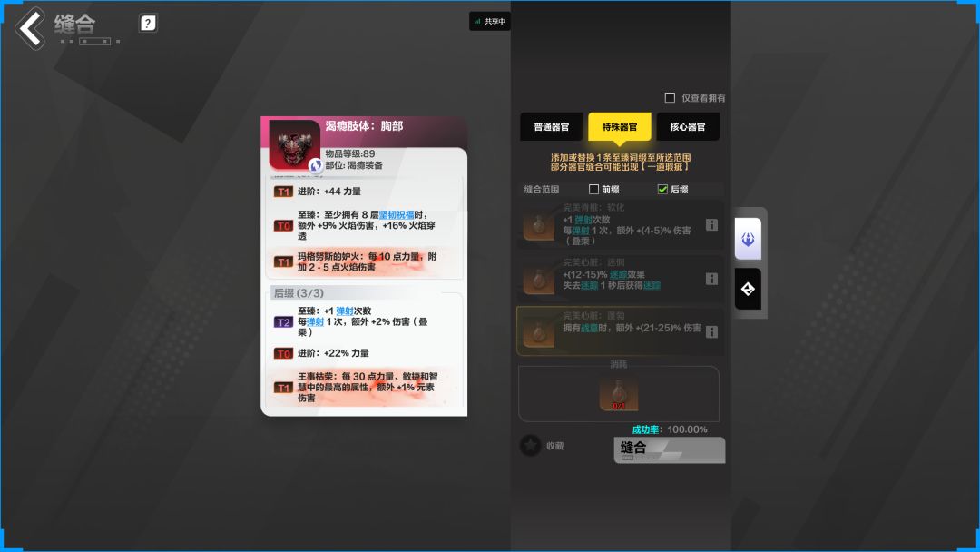
Task: Click the 进阶：+44 力量 affix text
Action: (329, 192)
